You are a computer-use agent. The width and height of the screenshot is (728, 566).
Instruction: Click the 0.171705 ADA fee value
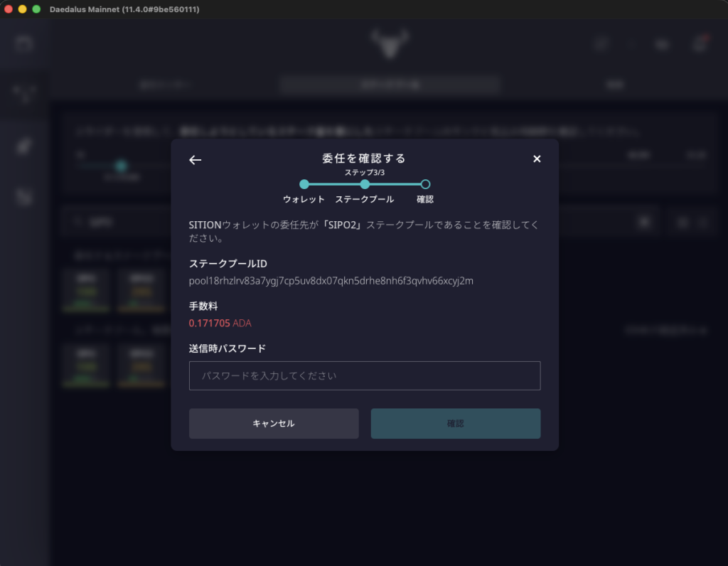[x=220, y=323]
